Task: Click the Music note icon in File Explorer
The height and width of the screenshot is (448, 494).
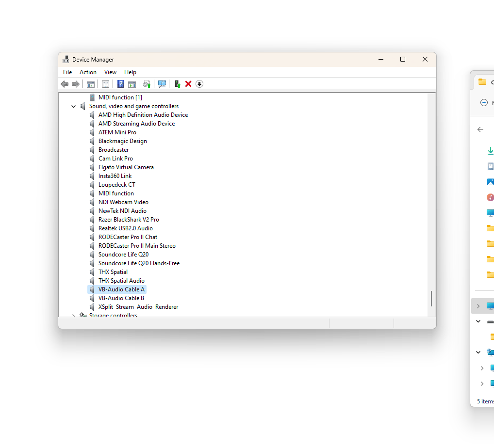Action: pos(491,197)
